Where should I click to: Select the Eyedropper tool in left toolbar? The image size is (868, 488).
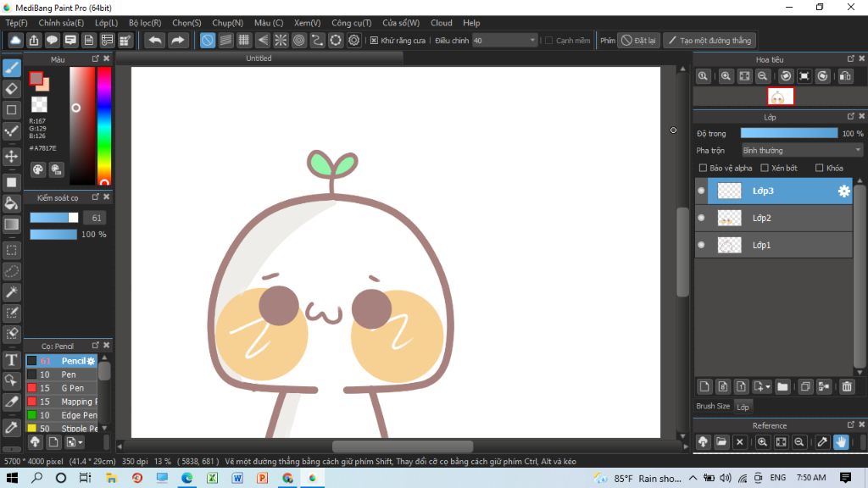coord(12,427)
